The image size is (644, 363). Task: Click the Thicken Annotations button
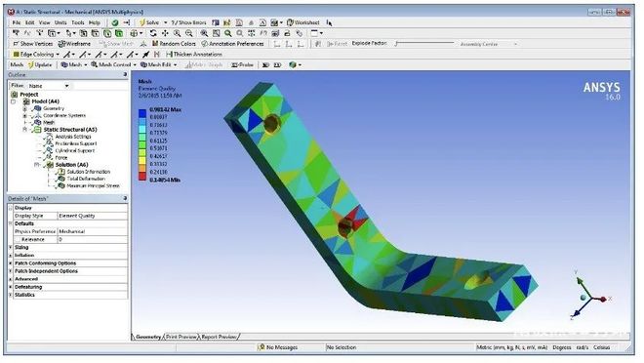click(194, 55)
